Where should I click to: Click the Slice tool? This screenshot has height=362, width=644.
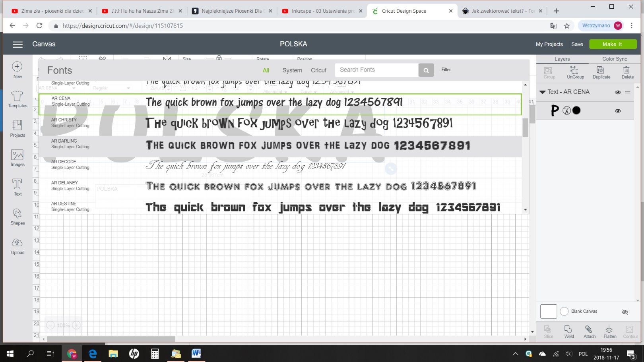[548, 331]
